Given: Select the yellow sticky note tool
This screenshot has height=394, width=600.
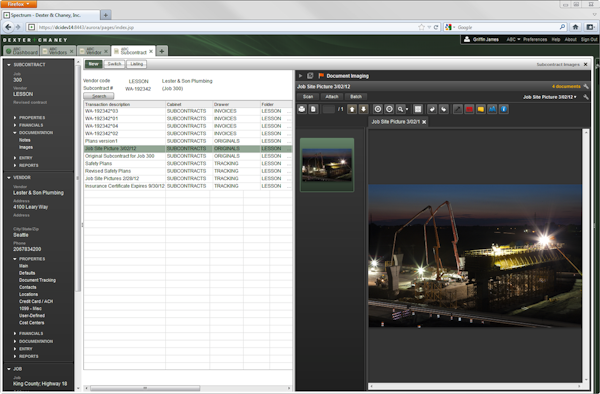Looking at the screenshot, I should coord(481,109).
